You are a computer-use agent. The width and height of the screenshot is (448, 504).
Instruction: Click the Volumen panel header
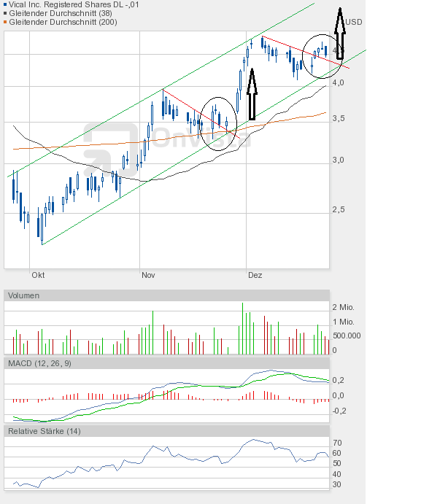pyautogui.click(x=25, y=295)
